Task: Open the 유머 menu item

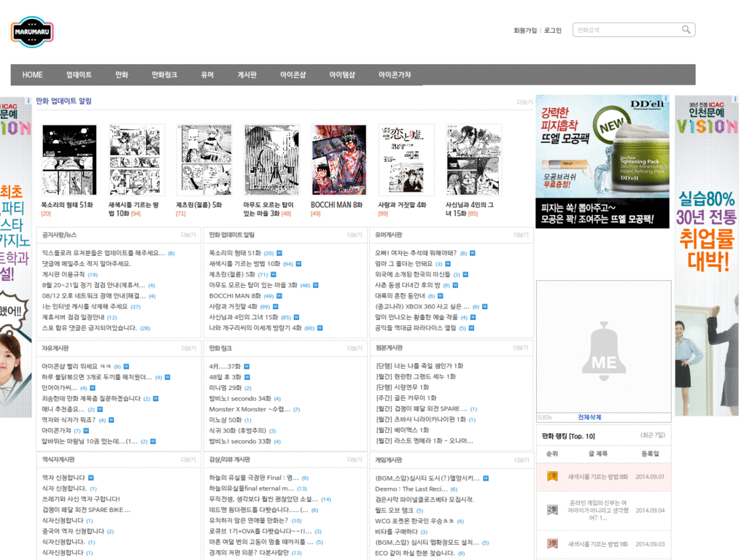Action: tap(207, 75)
